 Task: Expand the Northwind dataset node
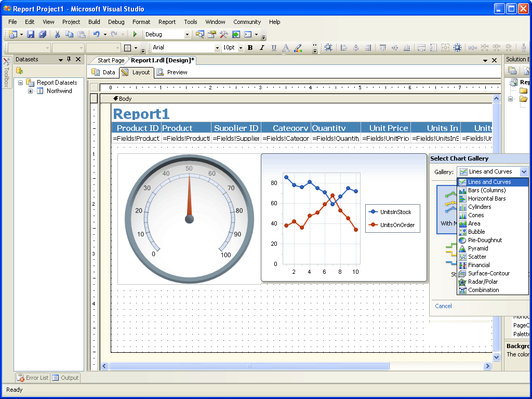click(x=30, y=91)
